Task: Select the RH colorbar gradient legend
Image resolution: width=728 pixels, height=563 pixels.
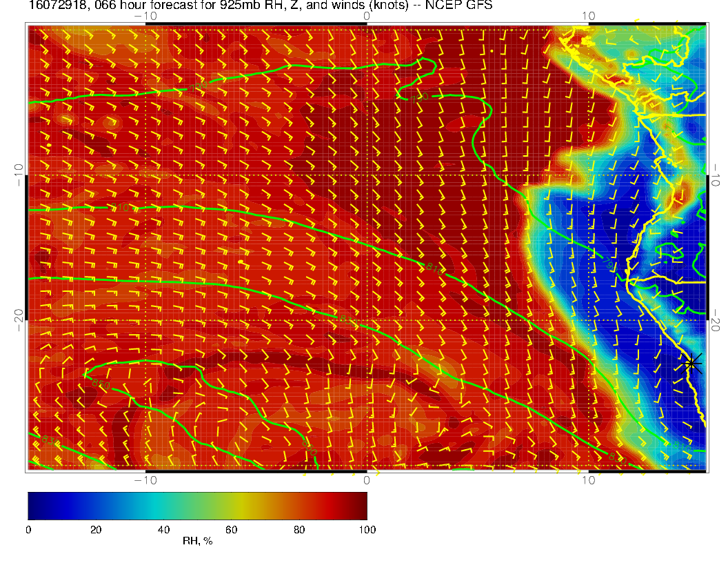Action: [197, 506]
